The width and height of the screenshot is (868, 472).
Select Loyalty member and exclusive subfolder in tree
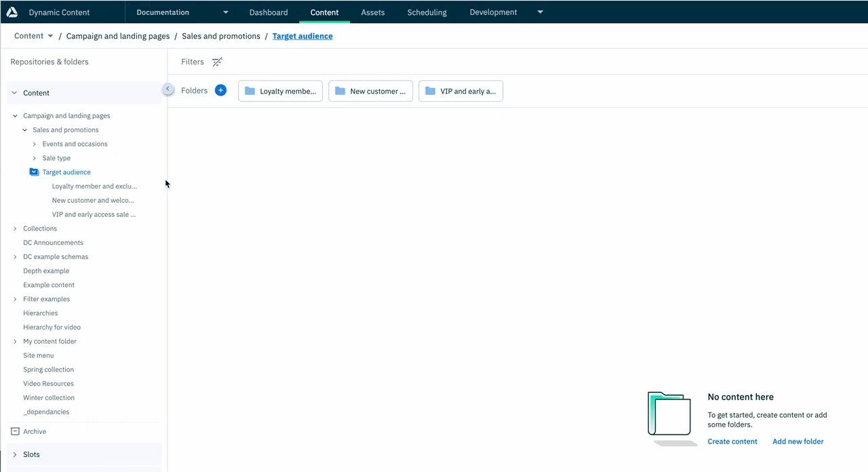94,186
